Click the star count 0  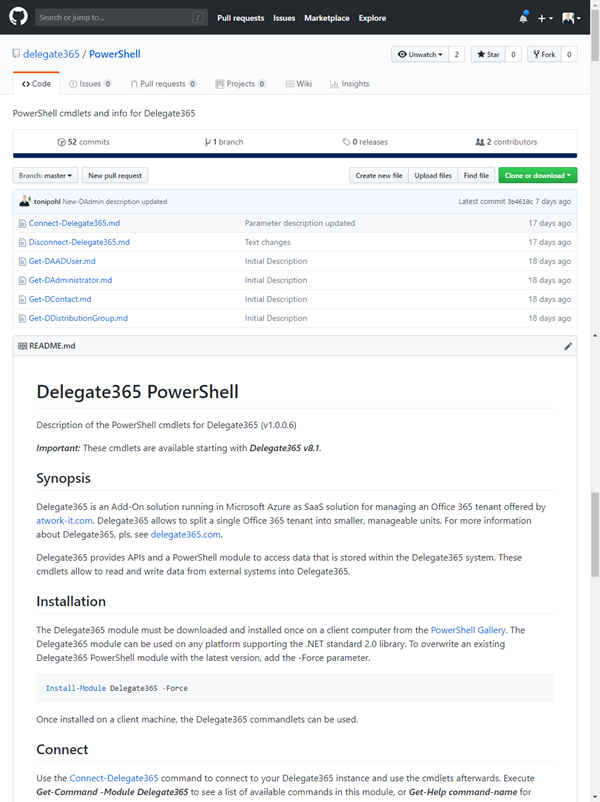click(513, 54)
